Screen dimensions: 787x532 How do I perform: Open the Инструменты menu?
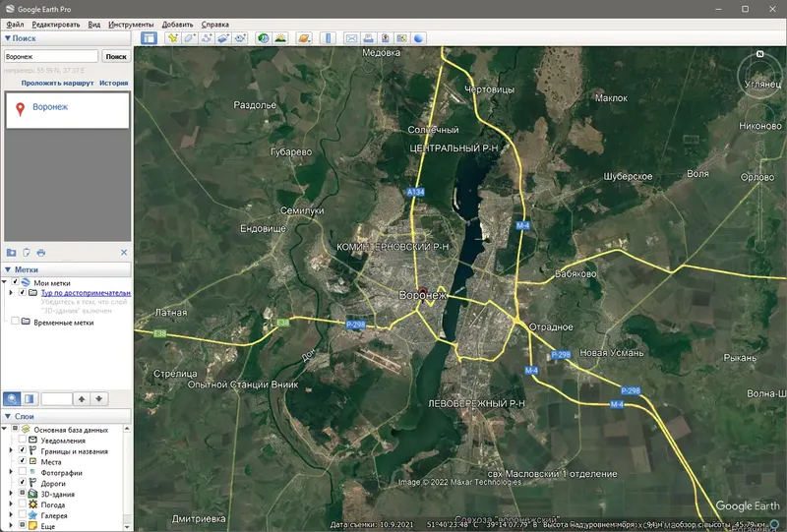pos(131,24)
